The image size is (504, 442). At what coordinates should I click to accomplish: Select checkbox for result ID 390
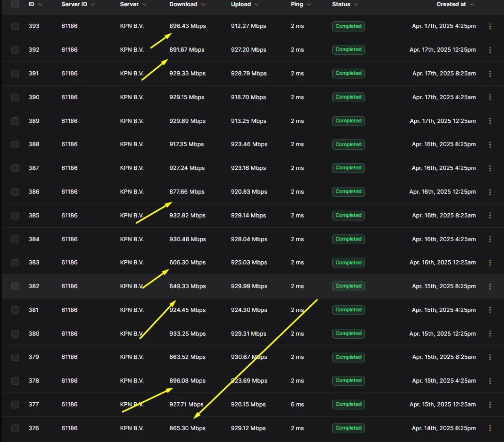[x=15, y=97]
